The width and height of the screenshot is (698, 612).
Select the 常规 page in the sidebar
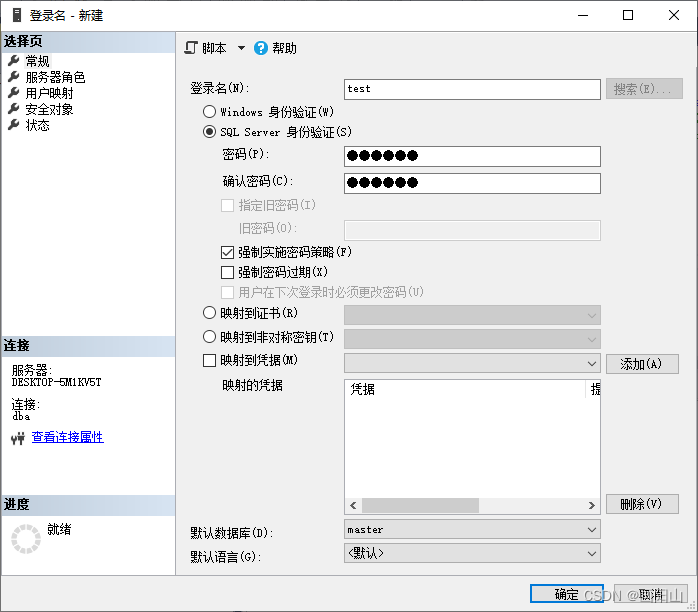(37, 61)
